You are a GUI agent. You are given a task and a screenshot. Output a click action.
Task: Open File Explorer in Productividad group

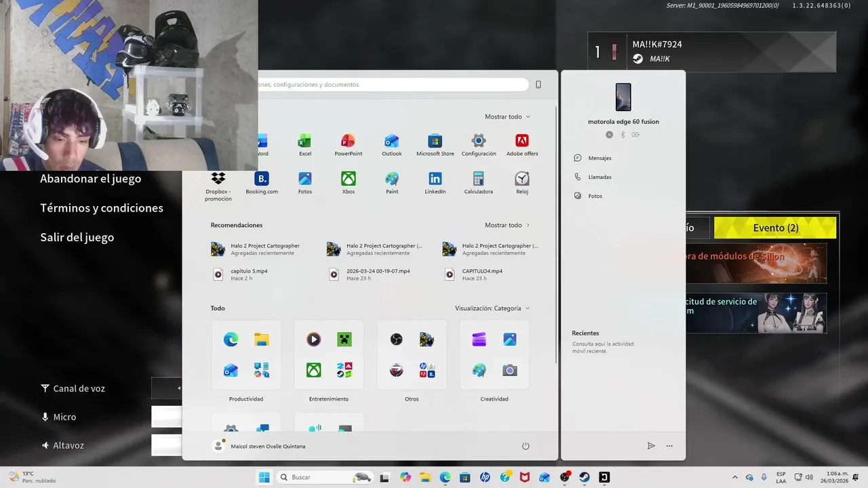pos(262,340)
